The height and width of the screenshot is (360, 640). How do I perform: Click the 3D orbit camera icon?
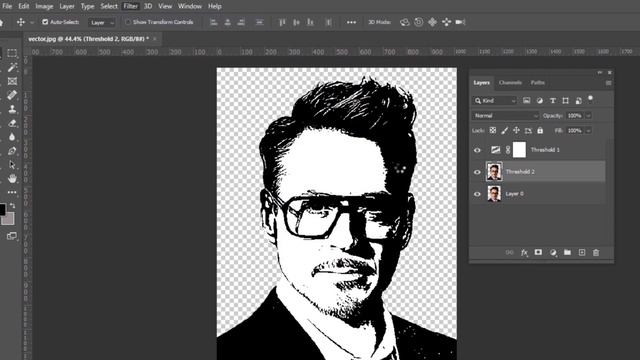pos(404,22)
